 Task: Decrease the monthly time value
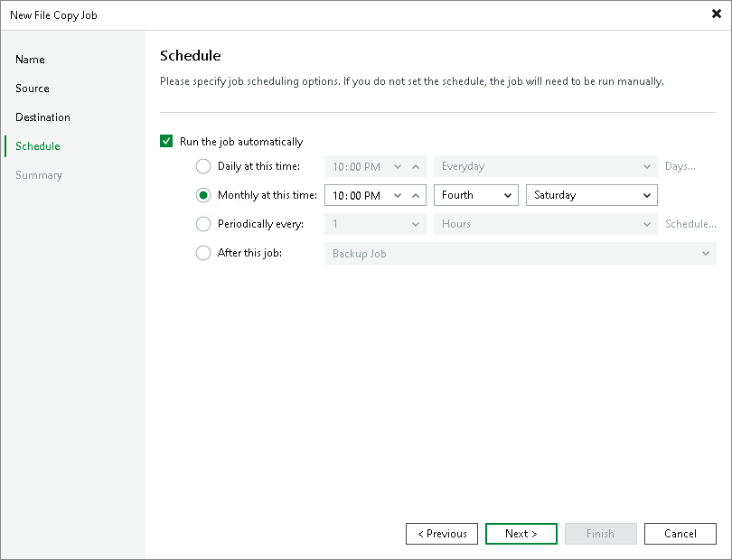pyautogui.click(x=398, y=195)
